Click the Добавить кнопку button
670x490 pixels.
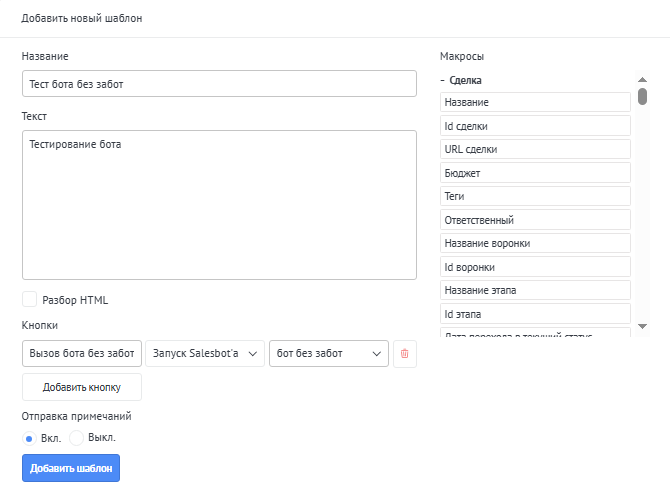coord(82,387)
